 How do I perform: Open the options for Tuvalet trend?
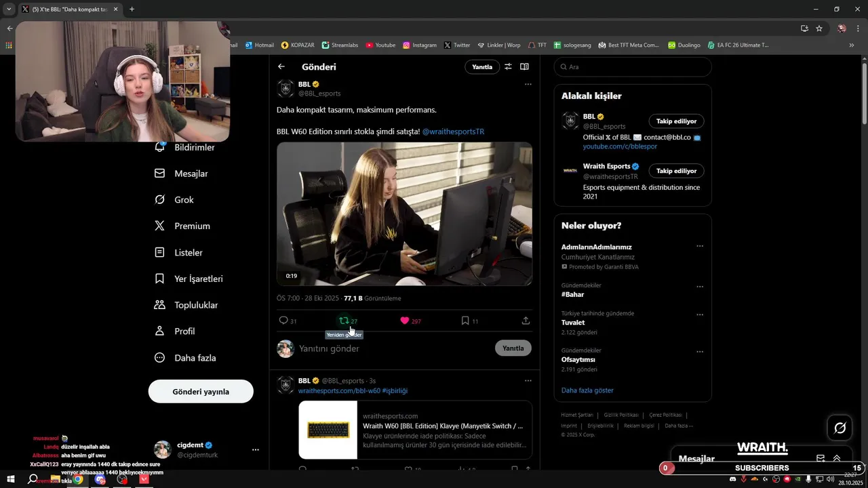pos(700,314)
